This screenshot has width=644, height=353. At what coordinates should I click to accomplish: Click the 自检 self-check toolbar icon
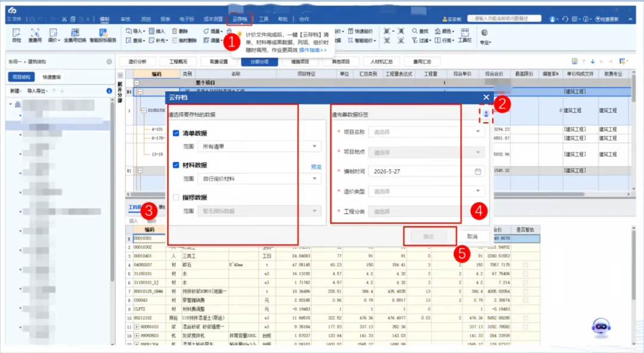pyautogui.click(x=17, y=35)
